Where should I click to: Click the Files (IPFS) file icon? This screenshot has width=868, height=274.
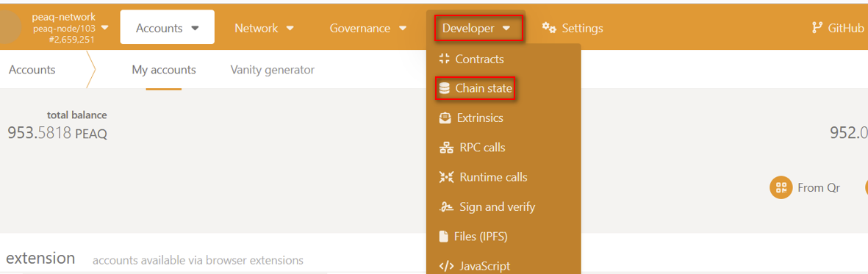pos(443,237)
